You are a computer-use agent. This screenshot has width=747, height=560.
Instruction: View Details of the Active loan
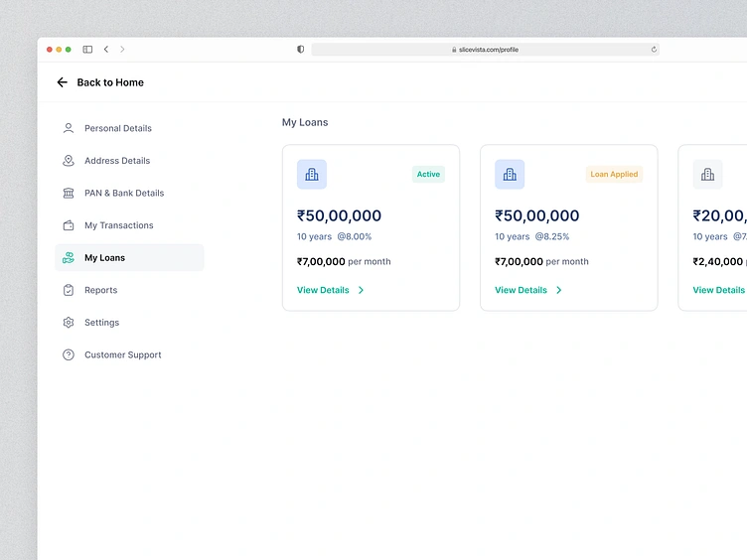coord(323,290)
